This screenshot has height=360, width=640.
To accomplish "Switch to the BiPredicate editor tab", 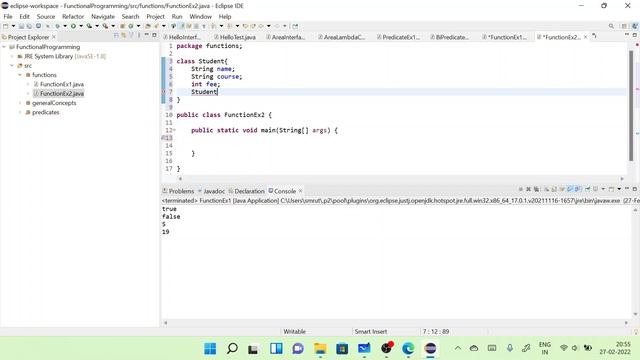I will click(x=449, y=37).
